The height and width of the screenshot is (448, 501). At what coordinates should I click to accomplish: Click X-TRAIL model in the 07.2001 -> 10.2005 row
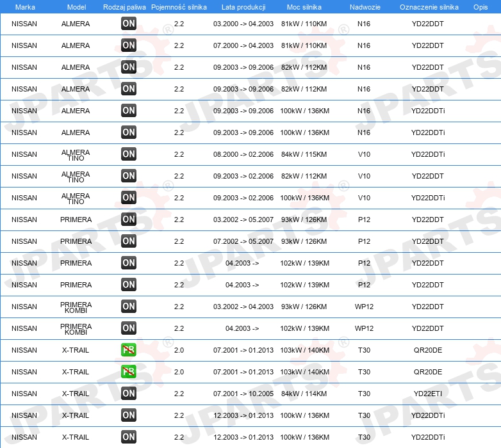coord(76,394)
